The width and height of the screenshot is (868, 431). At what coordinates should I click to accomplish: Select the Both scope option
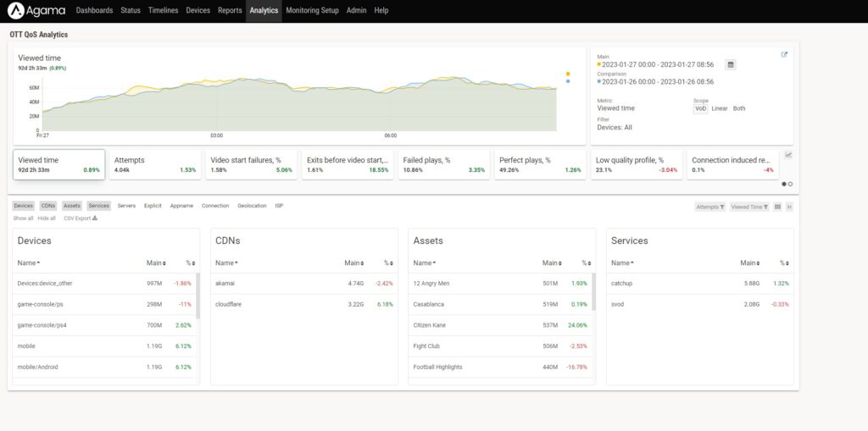739,108
